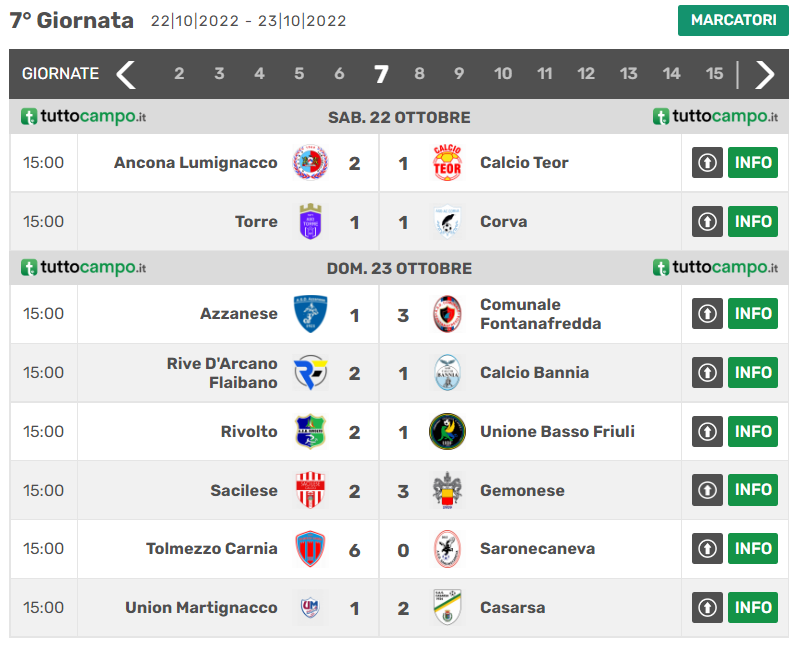
Task: Select giornata 8 in the navigation bar
Action: click(x=419, y=74)
